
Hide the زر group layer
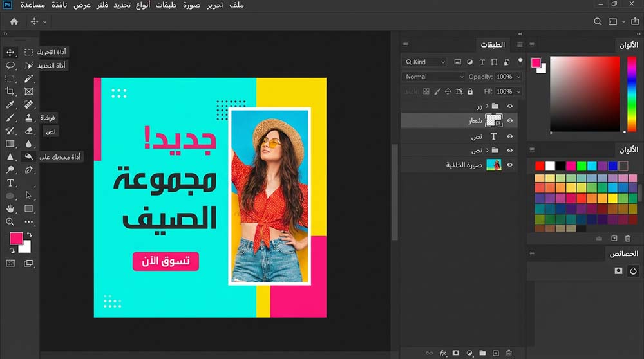509,106
